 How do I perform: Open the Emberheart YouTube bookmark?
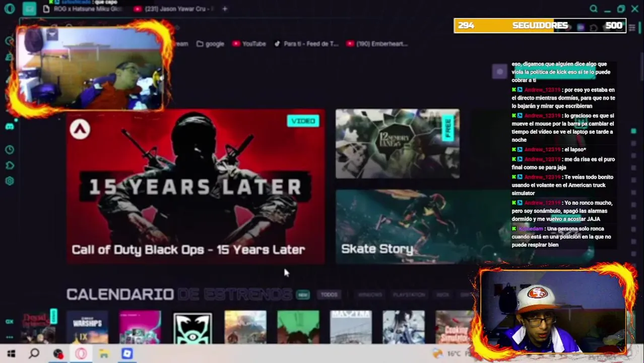(376, 44)
